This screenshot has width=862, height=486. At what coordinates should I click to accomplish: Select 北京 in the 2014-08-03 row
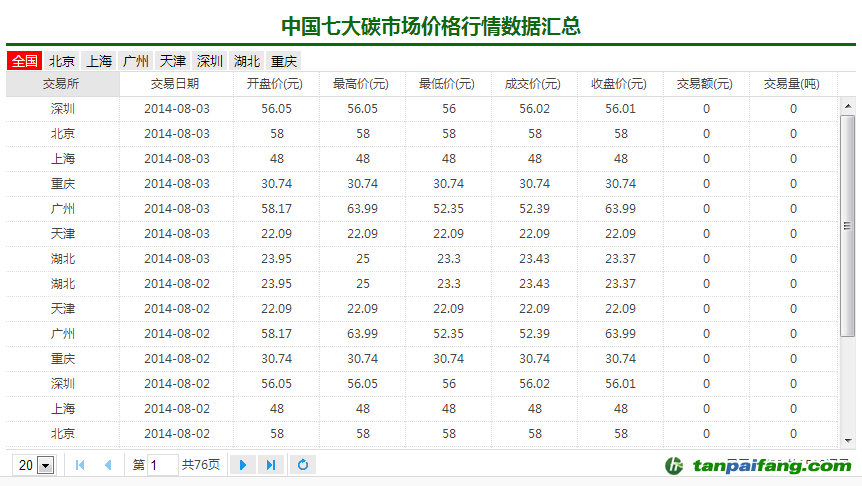point(63,134)
